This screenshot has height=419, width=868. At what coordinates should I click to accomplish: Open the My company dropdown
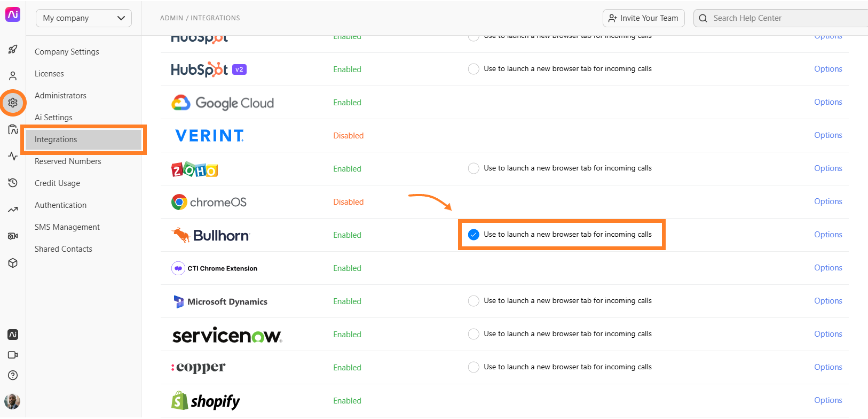coord(84,18)
